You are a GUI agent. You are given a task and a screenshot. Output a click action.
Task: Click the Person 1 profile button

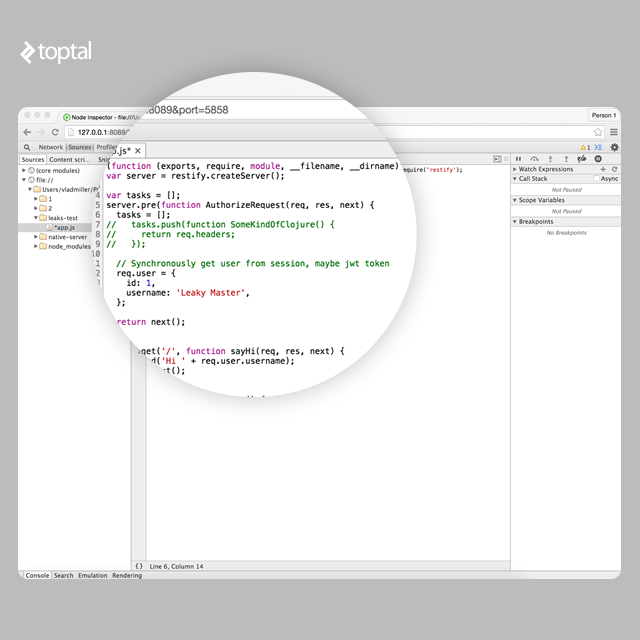click(604, 116)
